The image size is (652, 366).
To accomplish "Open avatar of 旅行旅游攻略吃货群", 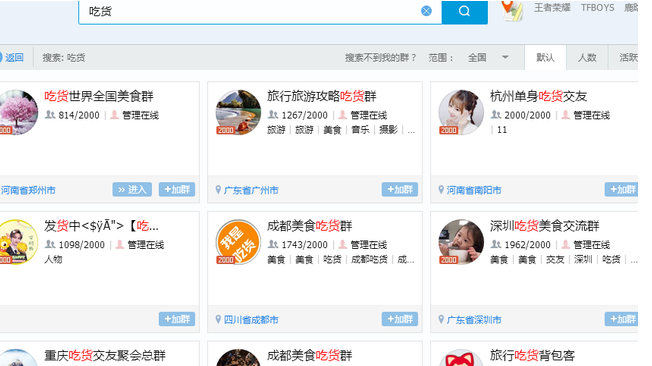I will tap(238, 112).
